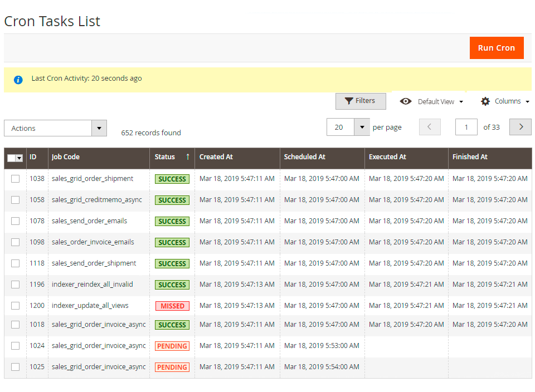
Task: Click the previous page left arrow
Action: point(430,127)
